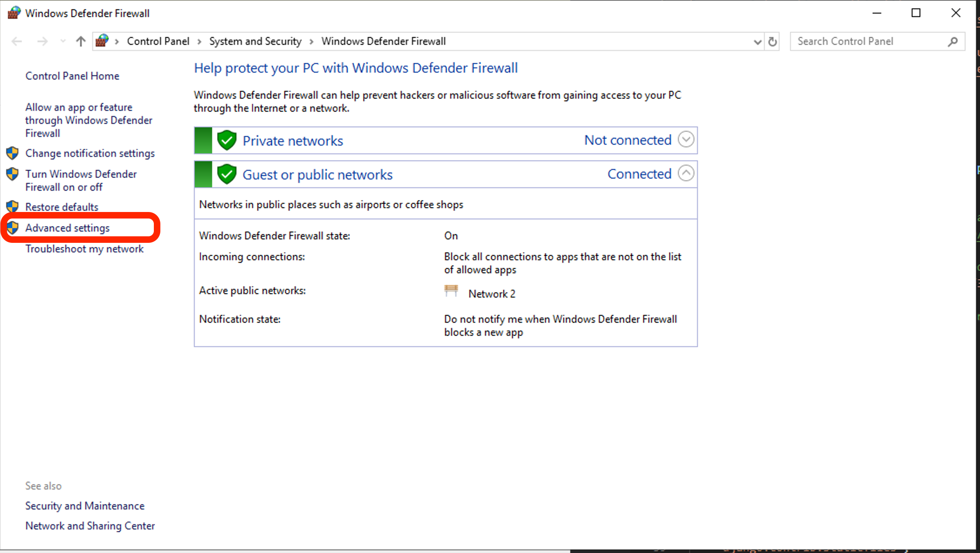
Task: Click the Network 2 bench icon
Action: pyautogui.click(x=451, y=291)
